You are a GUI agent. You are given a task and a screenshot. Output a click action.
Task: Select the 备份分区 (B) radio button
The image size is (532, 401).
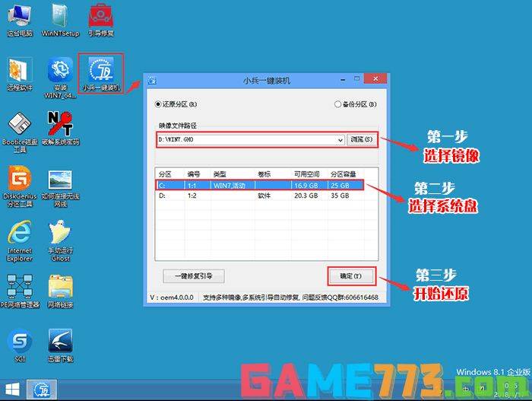(x=356, y=104)
